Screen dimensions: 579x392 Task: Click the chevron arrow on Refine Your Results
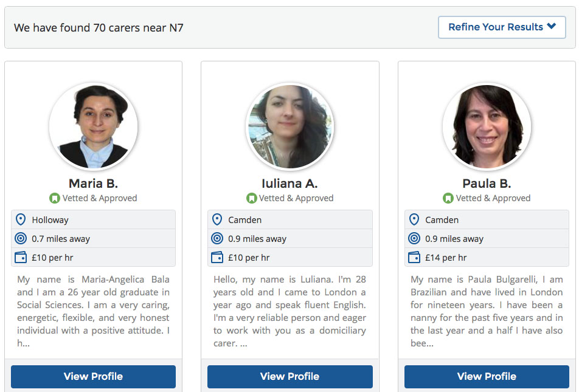coord(552,26)
